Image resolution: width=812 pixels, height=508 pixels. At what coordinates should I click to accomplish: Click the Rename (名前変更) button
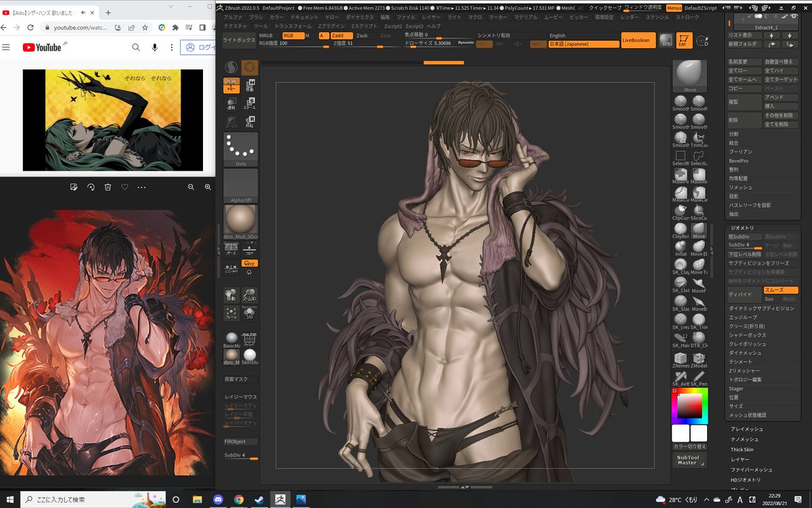click(x=744, y=62)
